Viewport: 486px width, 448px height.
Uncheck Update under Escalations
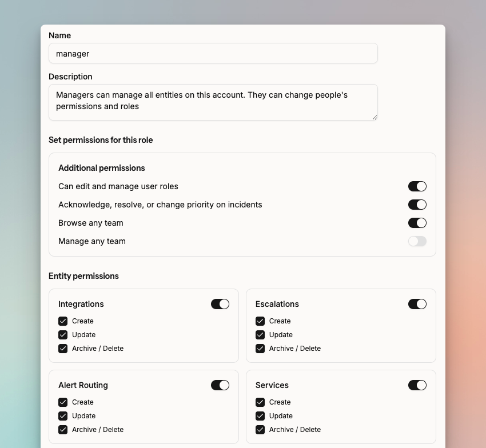pyautogui.click(x=260, y=335)
